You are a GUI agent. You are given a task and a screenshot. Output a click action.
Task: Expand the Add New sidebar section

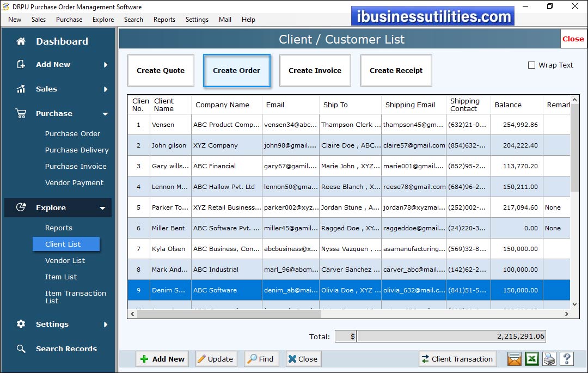click(105, 65)
